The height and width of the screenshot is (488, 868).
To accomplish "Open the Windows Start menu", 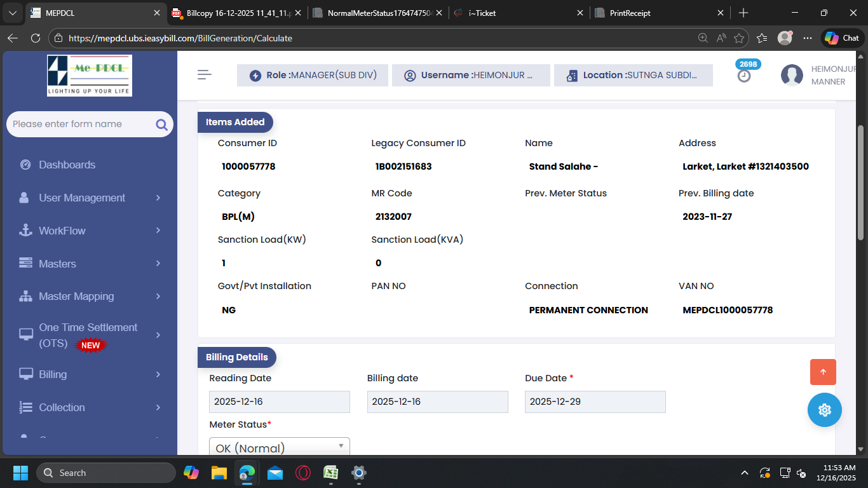I will coord(20,473).
